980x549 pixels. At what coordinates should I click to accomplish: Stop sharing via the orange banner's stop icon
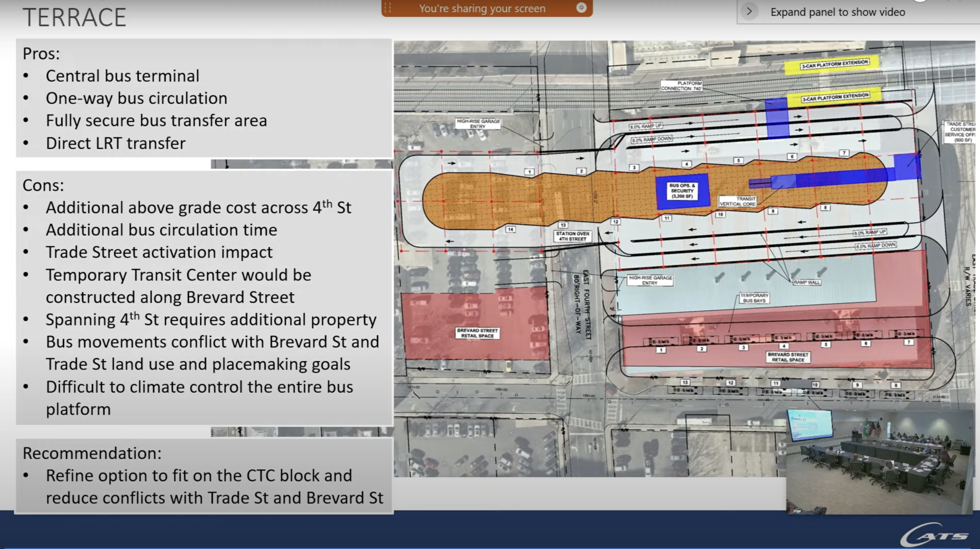[x=580, y=8]
